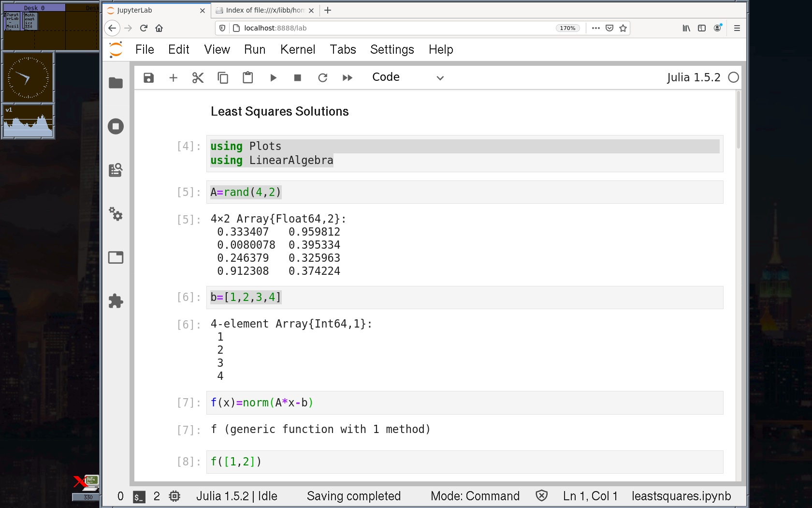Interrupt the kernel with the stop icon
The image size is (812, 508).
pyautogui.click(x=298, y=78)
